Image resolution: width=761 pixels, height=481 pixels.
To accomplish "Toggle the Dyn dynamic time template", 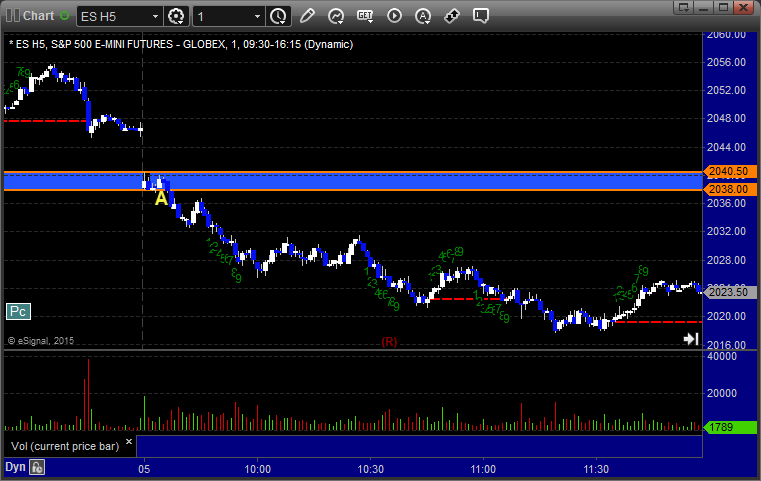I will [14, 467].
